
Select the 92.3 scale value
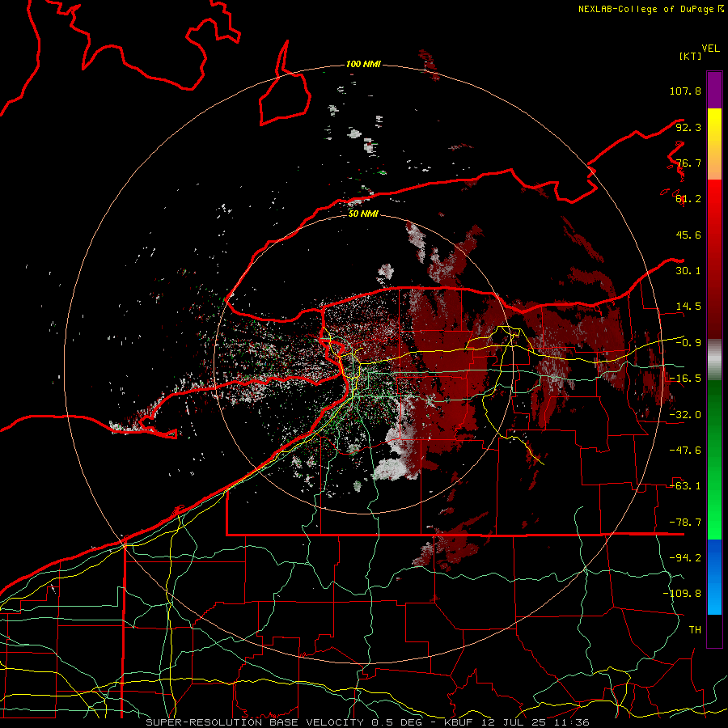(x=688, y=127)
